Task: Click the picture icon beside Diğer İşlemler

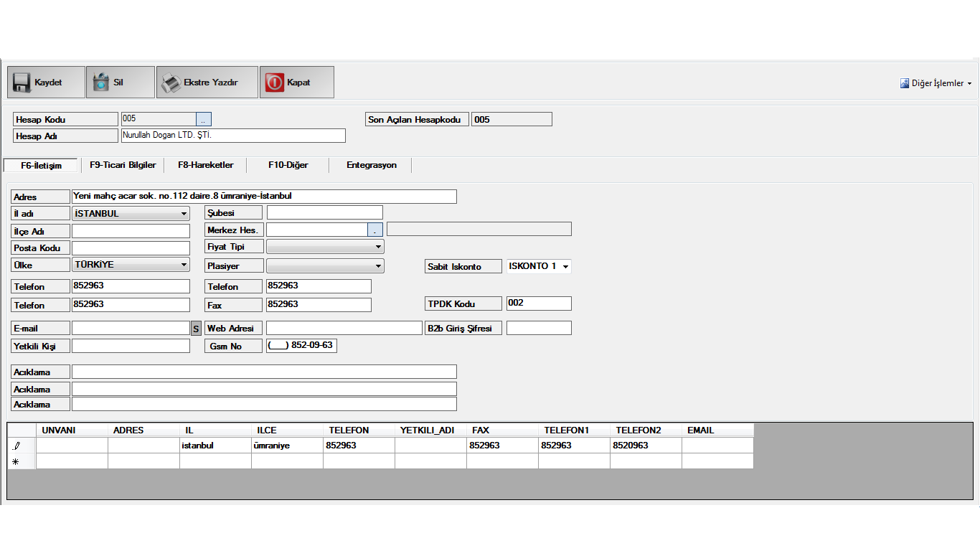Action: click(x=905, y=83)
